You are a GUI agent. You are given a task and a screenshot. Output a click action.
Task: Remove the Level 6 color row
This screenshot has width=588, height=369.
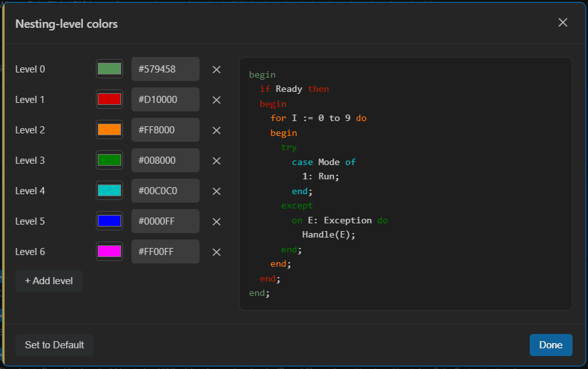(216, 252)
